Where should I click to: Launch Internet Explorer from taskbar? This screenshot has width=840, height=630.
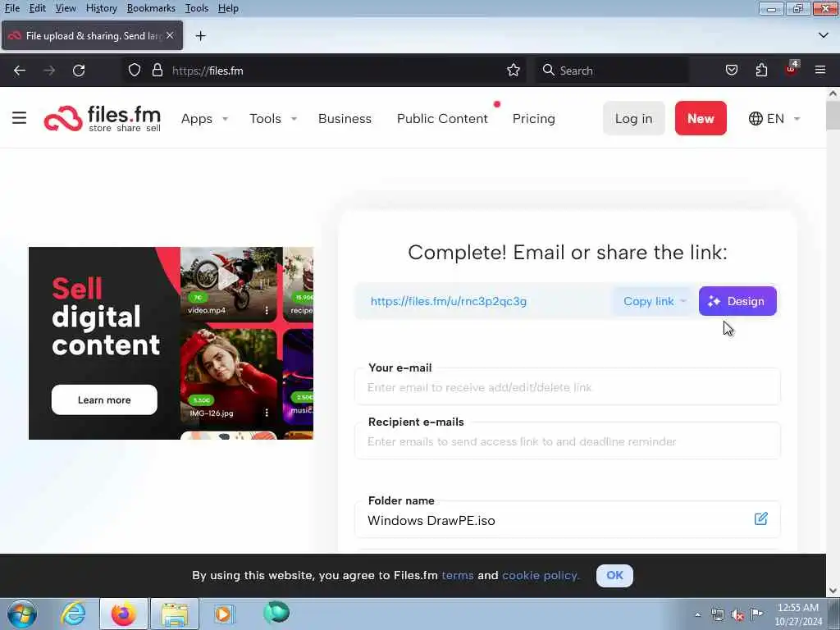click(x=72, y=614)
